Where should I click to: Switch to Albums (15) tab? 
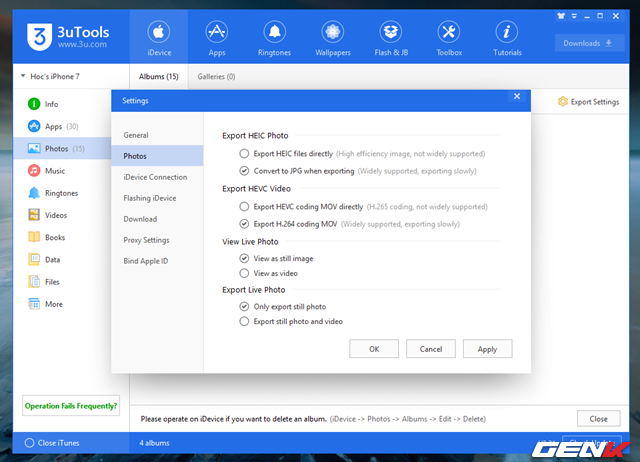point(159,76)
